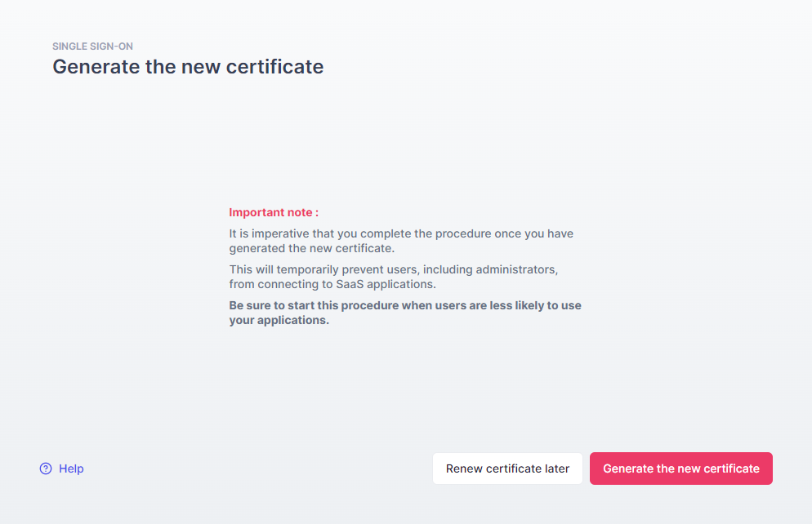
Task: Click the "Generate the new certificate" page heading
Action: pos(188,67)
